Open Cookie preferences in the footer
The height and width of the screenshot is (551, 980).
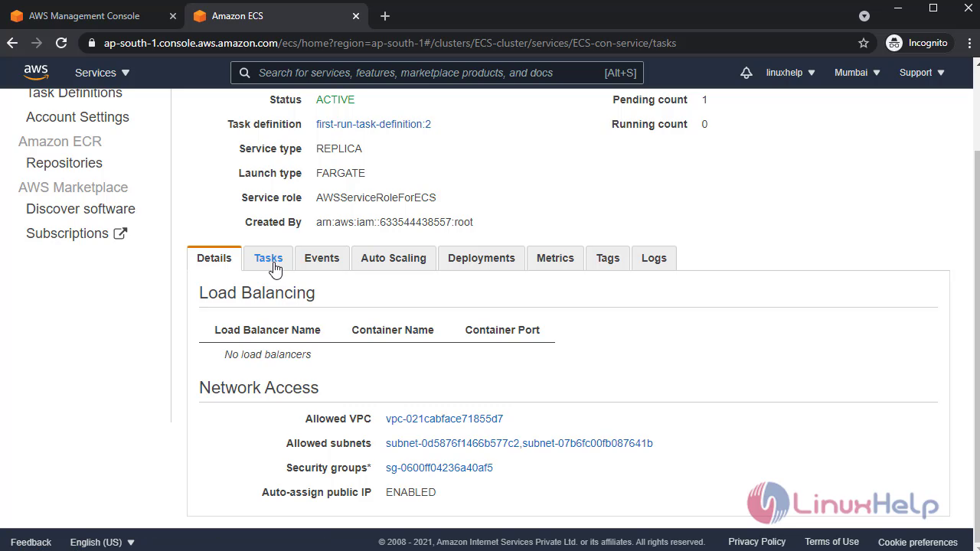(918, 542)
